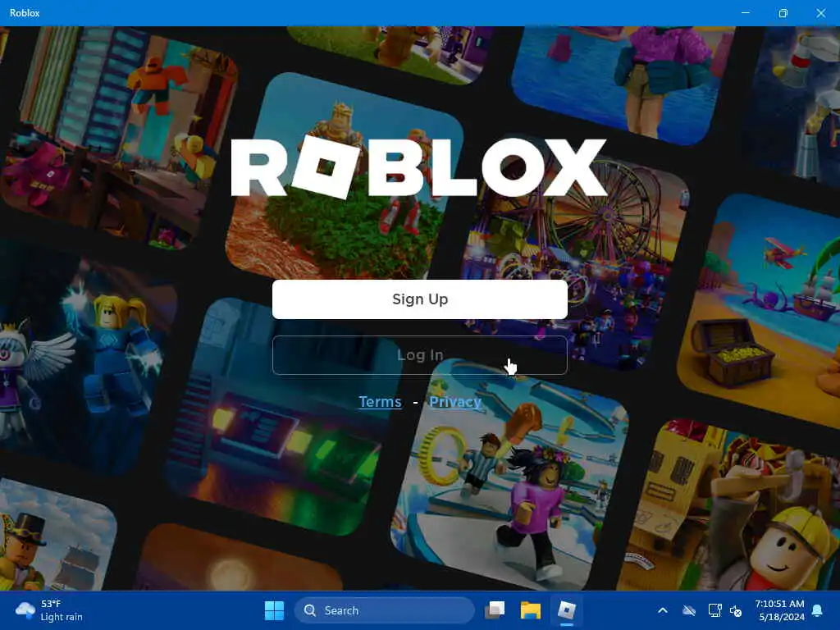Open the Privacy link

click(x=455, y=402)
